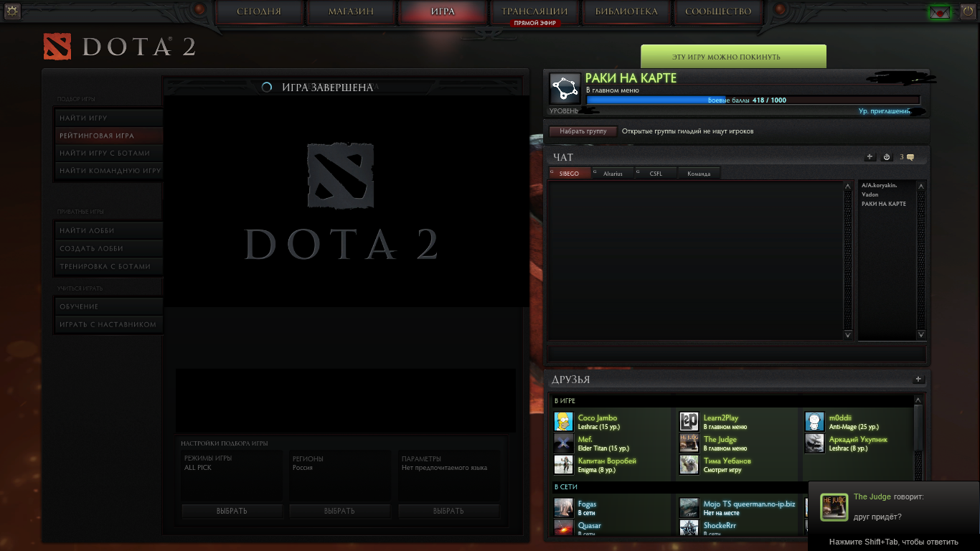The height and width of the screenshot is (551, 980).
Task: Click The Judge's avatar in friends list
Action: tap(689, 443)
